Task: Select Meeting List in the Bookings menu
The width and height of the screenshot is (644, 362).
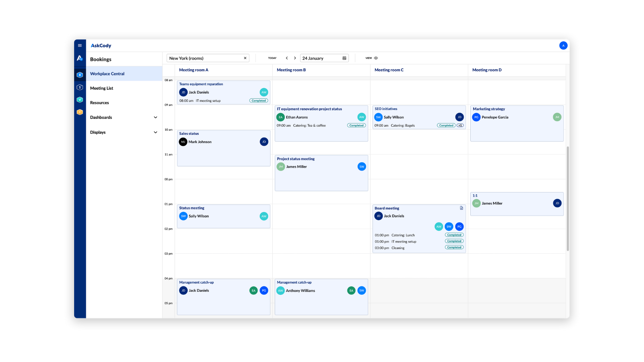Action: point(102,88)
